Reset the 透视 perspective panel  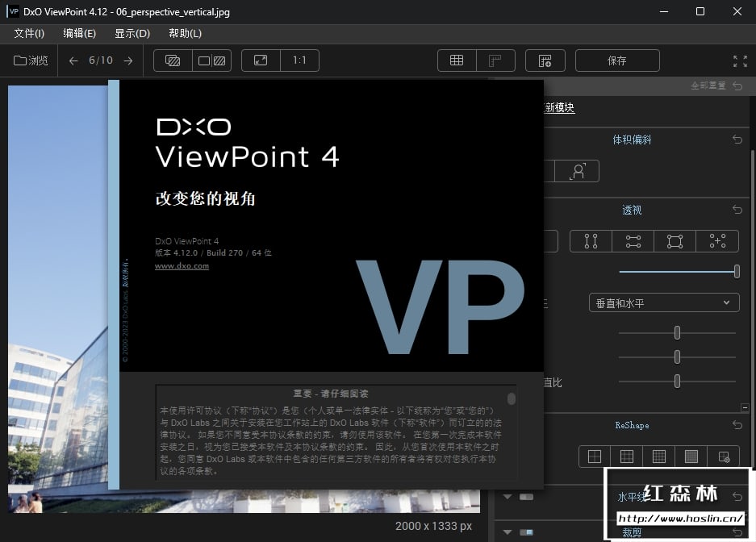[737, 210]
